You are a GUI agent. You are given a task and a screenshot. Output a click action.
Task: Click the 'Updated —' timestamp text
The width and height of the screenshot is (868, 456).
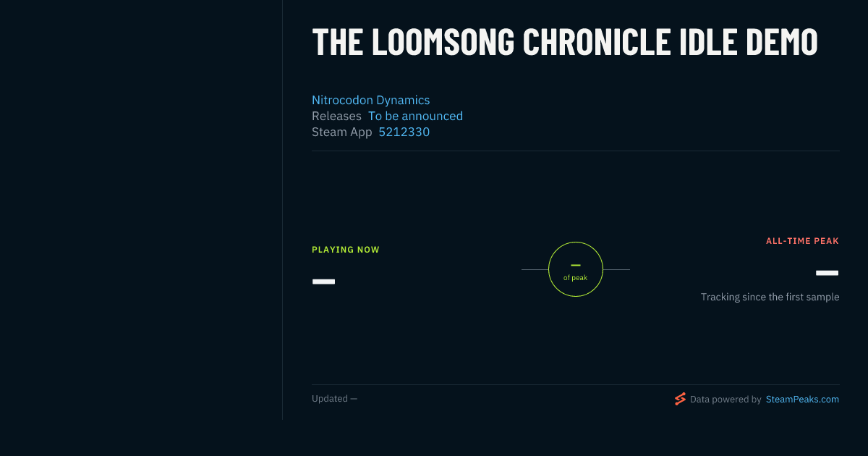(334, 399)
